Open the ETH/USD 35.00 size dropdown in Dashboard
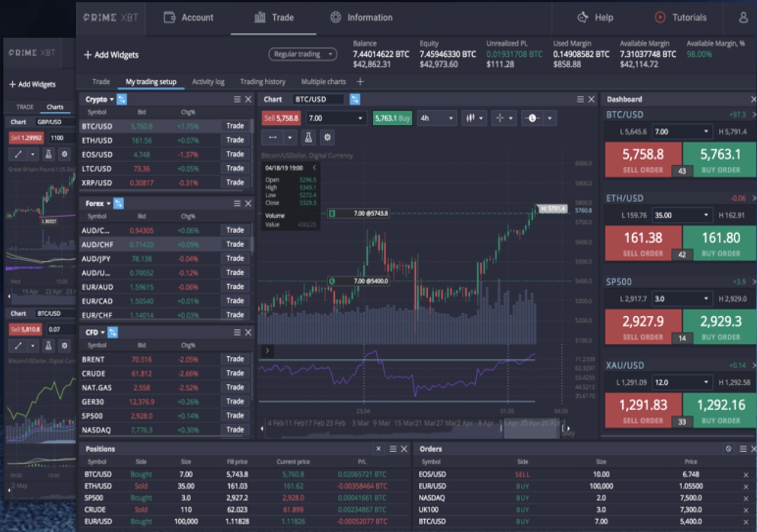 682,215
